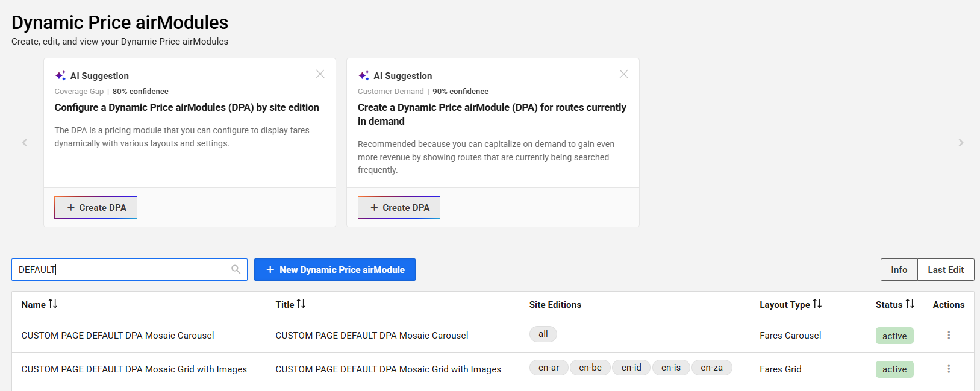The height and width of the screenshot is (391, 980).
Task: Dismiss the Customer Demand AI suggestion card
Action: [x=624, y=74]
